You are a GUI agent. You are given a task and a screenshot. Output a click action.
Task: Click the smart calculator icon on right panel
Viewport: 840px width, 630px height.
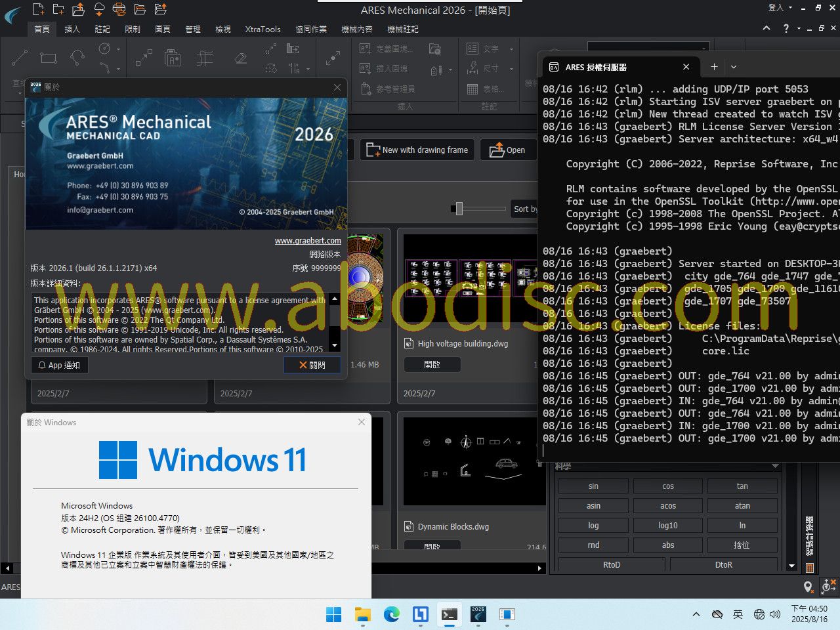pos(809,568)
